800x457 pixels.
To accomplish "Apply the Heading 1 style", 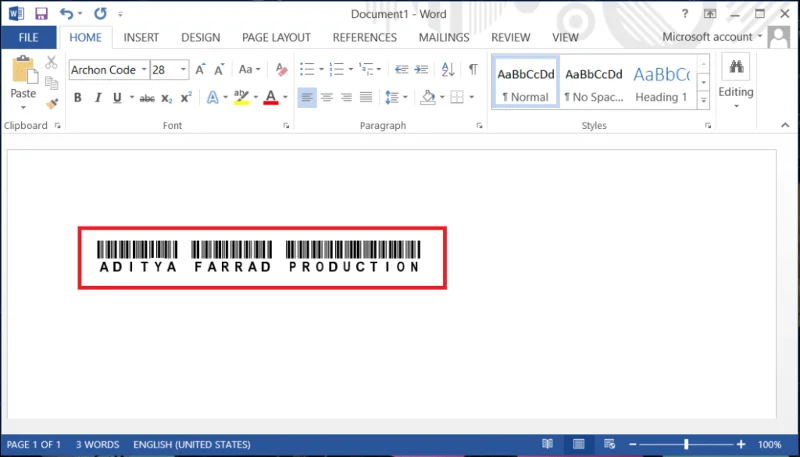I will tap(661, 82).
